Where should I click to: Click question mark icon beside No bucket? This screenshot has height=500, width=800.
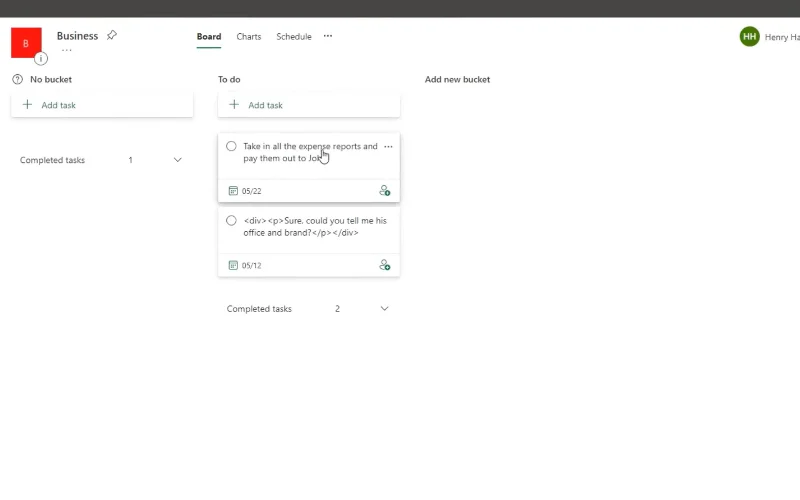[x=18, y=79]
